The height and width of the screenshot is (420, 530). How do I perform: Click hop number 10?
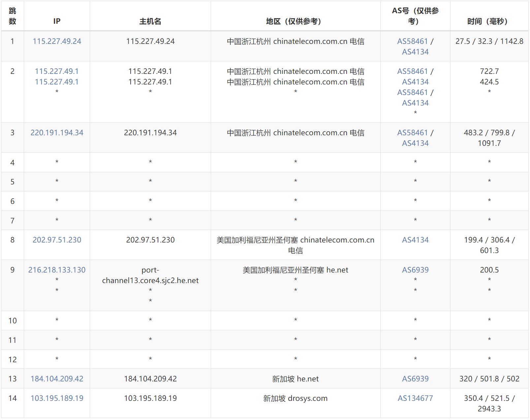click(12, 321)
